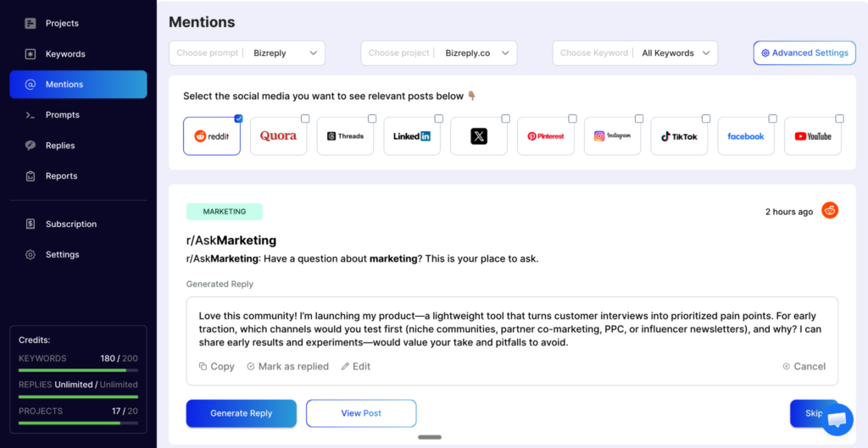Click the Copy icon under generated reply
The height and width of the screenshot is (448, 868).
pos(203,367)
